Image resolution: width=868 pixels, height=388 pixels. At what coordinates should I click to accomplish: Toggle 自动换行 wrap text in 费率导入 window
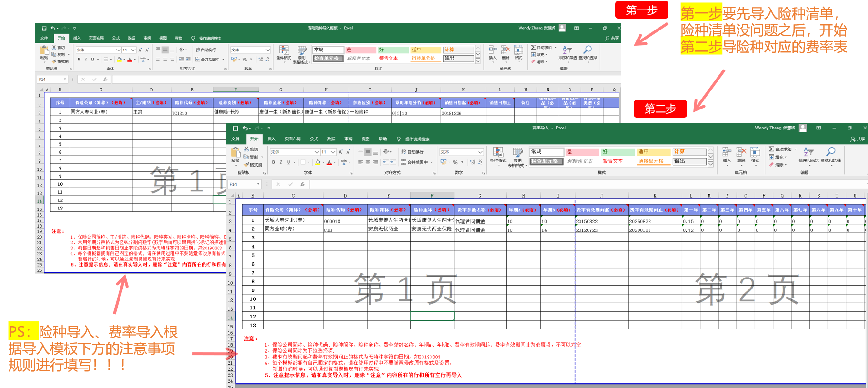pos(412,152)
